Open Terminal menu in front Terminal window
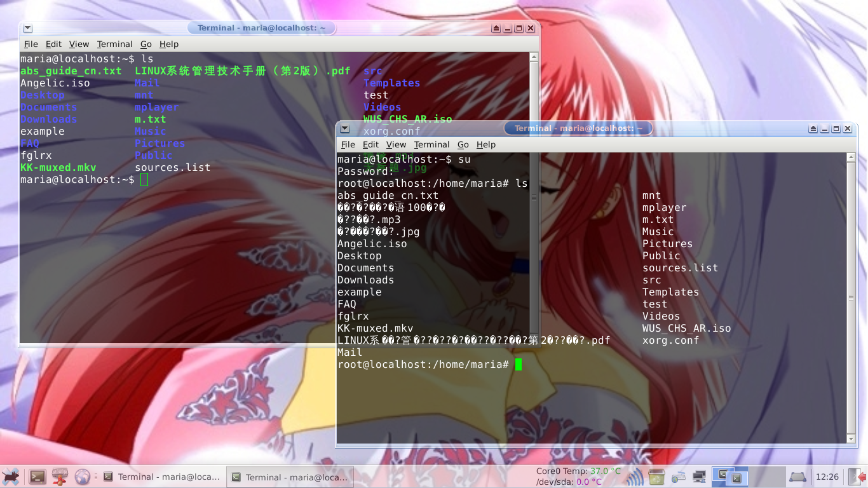868x488 pixels. pyautogui.click(x=431, y=144)
